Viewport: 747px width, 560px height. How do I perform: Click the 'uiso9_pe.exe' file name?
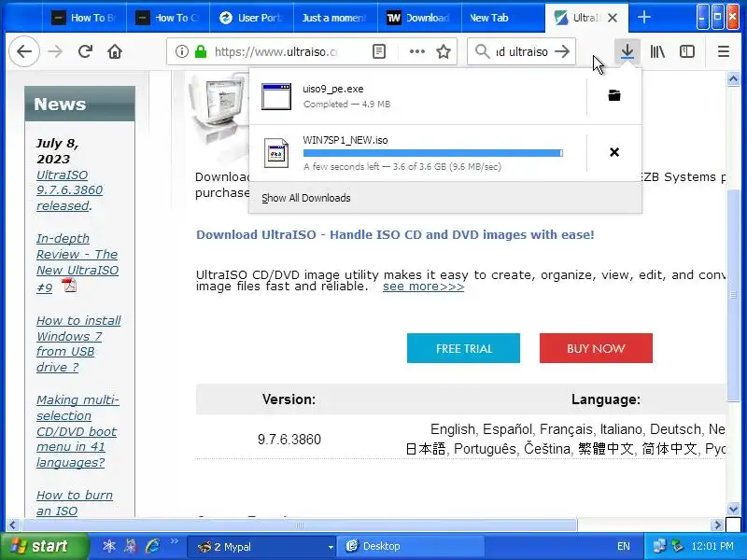point(333,89)
